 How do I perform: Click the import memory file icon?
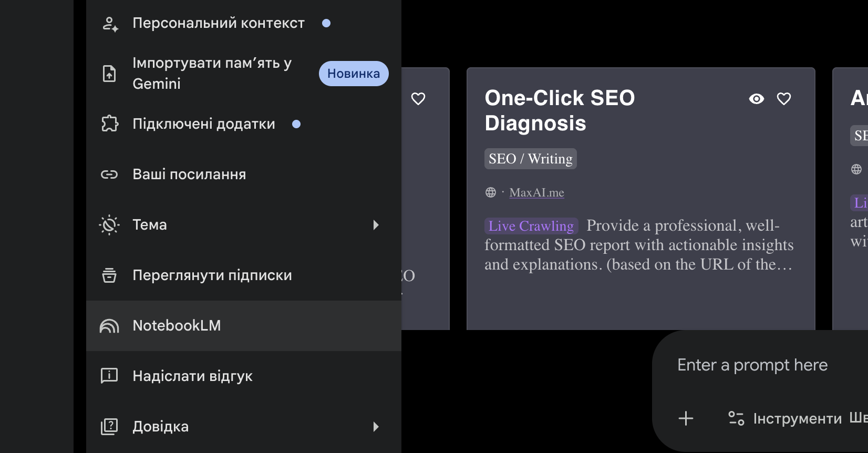click(x=109, y=74)
